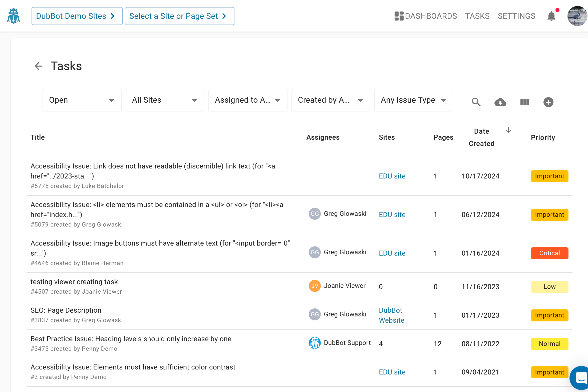Go back using the arrow beside Tasks

tap(39, 66)
